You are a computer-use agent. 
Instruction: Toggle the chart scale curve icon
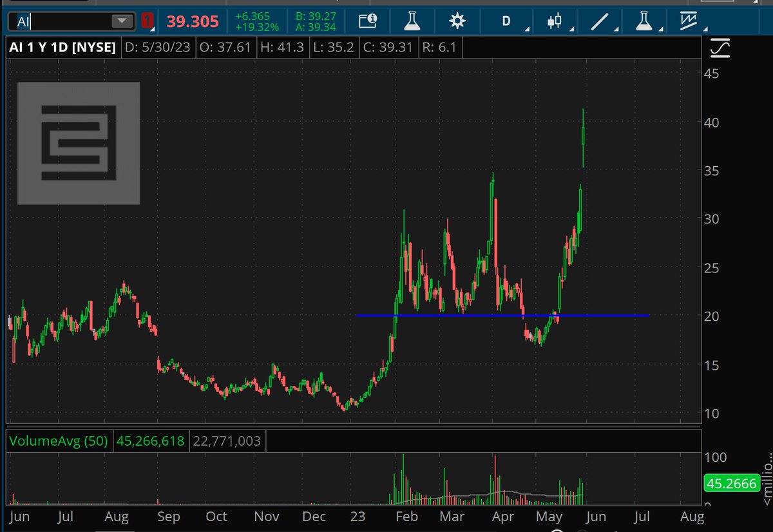(x=720, y=48)
